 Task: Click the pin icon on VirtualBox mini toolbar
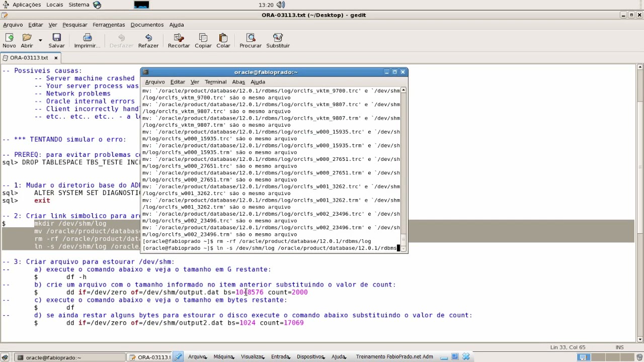click(x=178, y=357)
